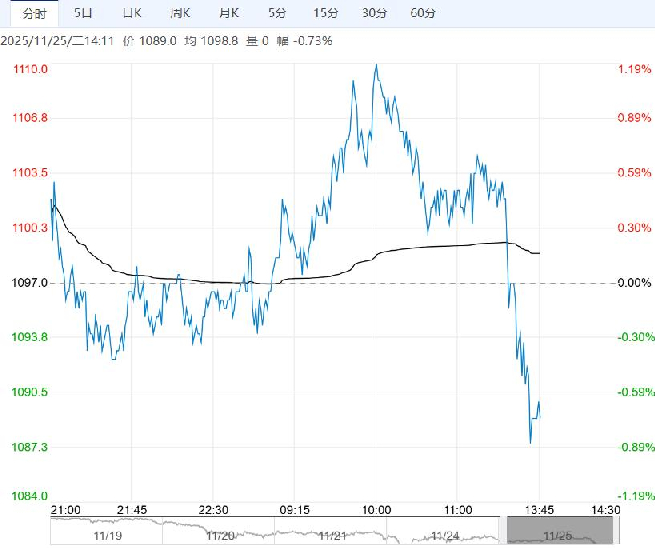Jump to 11/24 in the date navigator
This screenshot has width=655, height=548.
[445, 536]
